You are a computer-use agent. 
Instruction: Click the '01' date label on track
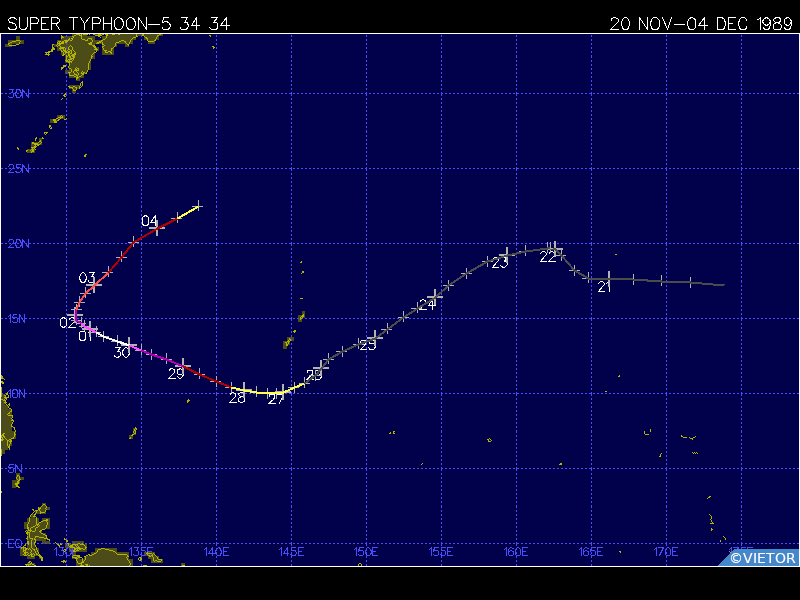86,336
